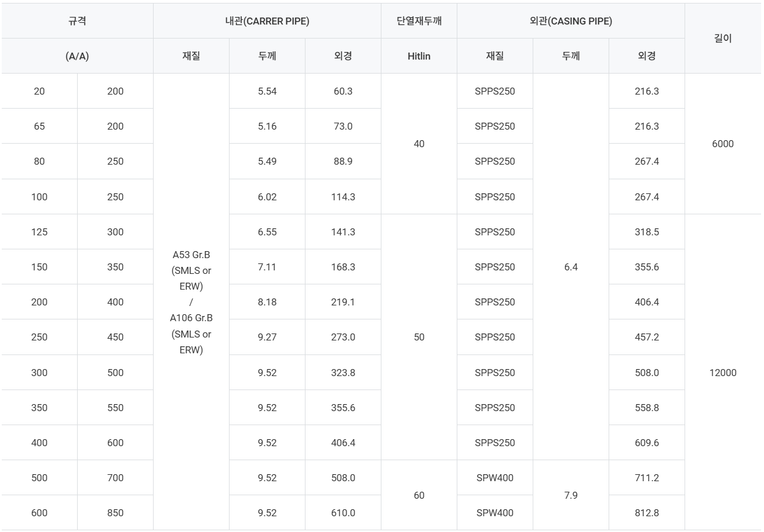
Task: Click the 내관(CARRER PIPE) column header
Action: 267,21
